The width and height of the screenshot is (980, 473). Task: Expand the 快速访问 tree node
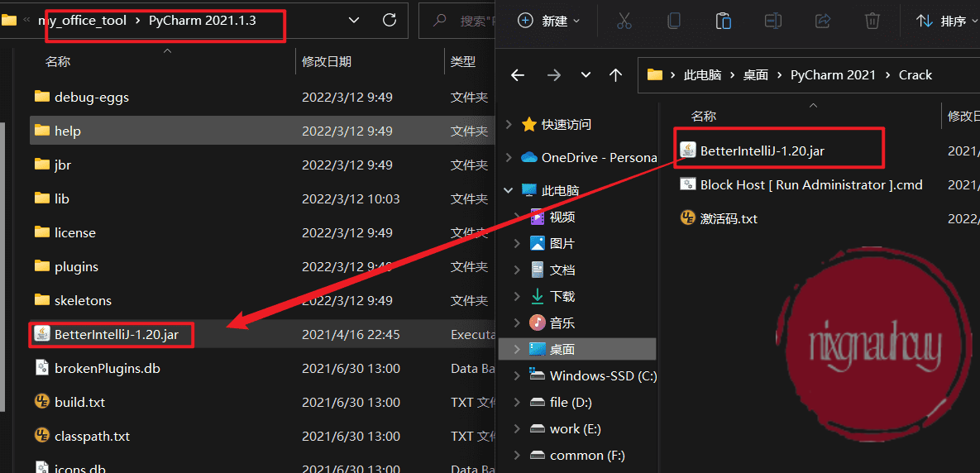509,124
